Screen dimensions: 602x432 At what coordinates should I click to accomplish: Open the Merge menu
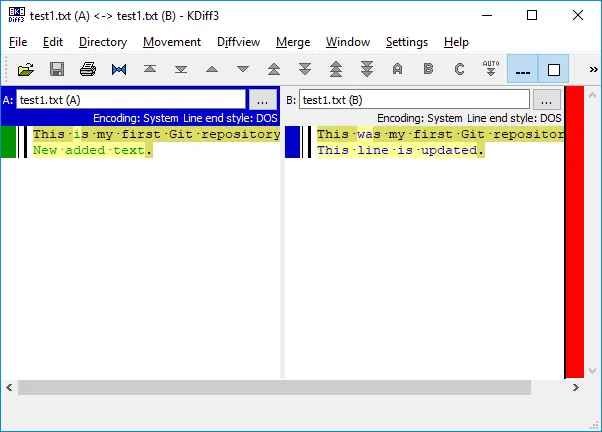coord(293,42)
